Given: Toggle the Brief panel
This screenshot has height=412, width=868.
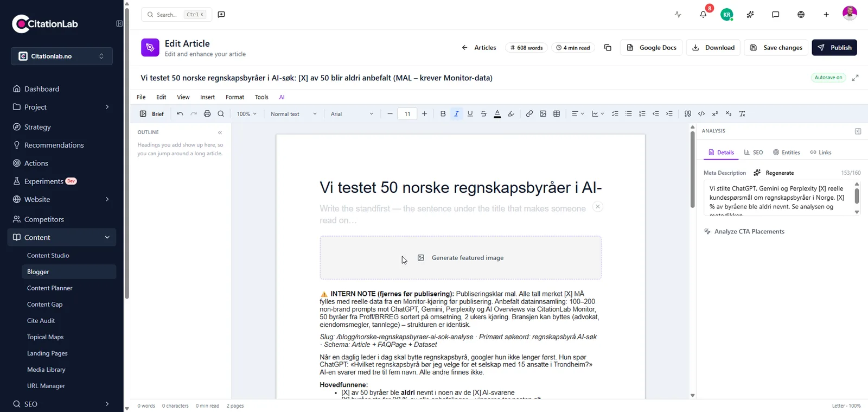Looking at the screenshot, I should click(x=152, y=114).
